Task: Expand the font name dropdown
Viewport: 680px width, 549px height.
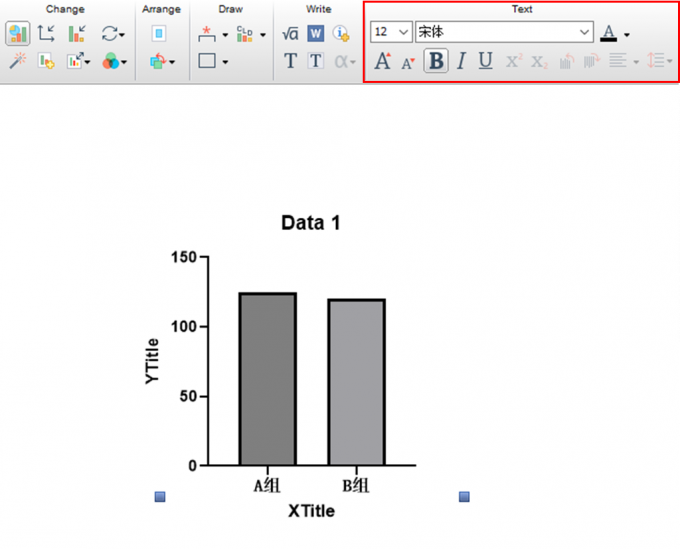Action: [584, 32]
